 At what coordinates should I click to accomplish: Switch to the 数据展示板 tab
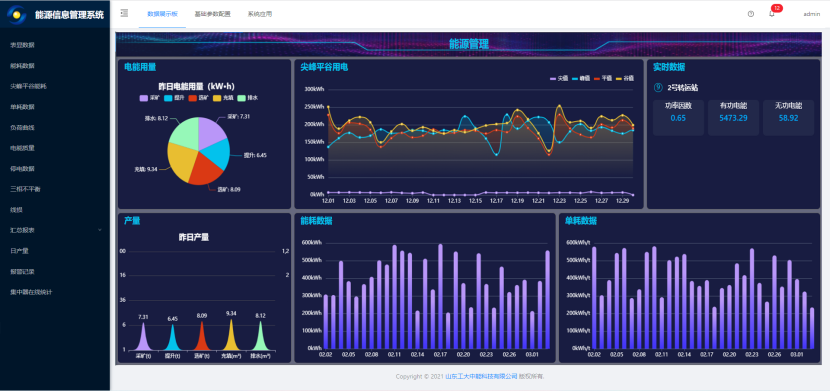pos(163,14)
